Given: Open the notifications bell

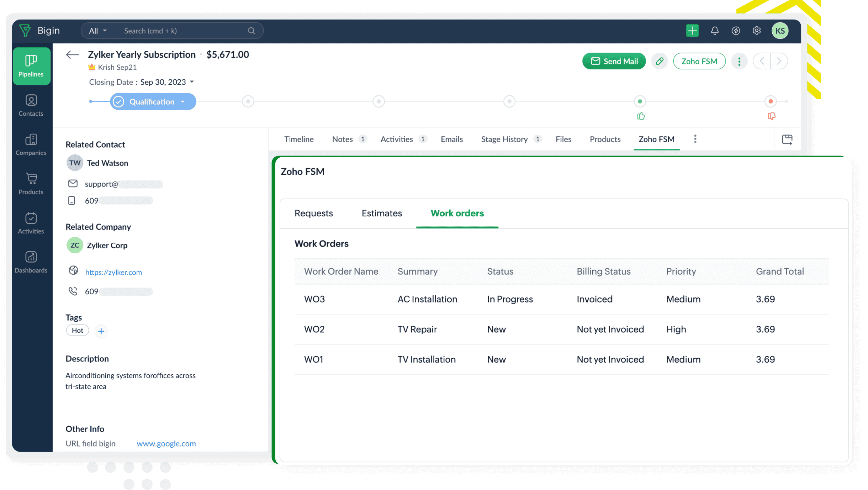Looking at the screenshot, I should (x=714, y=31).
